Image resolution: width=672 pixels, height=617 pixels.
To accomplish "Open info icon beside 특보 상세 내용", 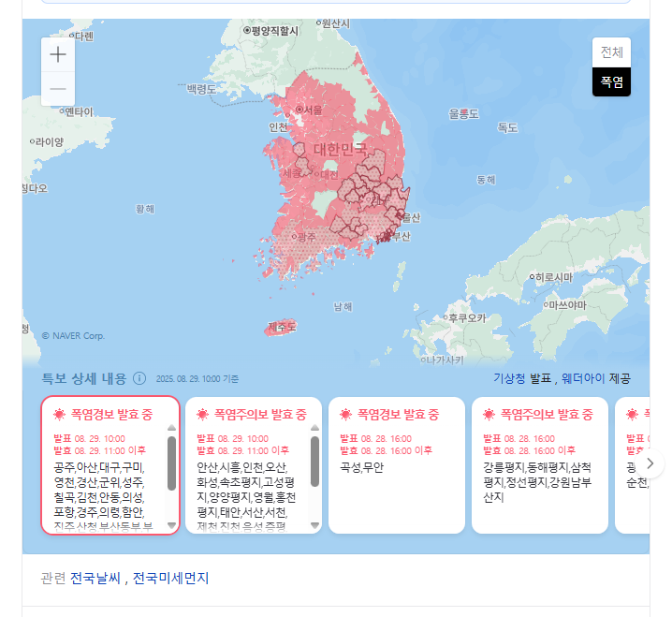I will [x=139, y=378].
